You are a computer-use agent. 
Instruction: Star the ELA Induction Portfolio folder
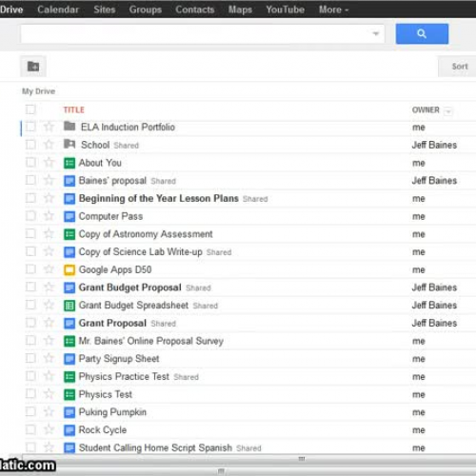49,127
